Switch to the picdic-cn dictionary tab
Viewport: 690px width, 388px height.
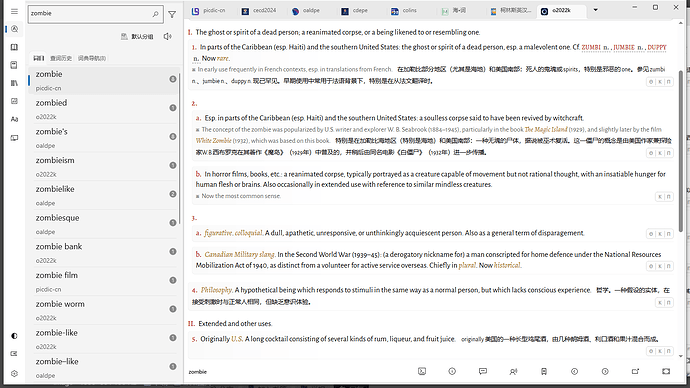point(209,11)
